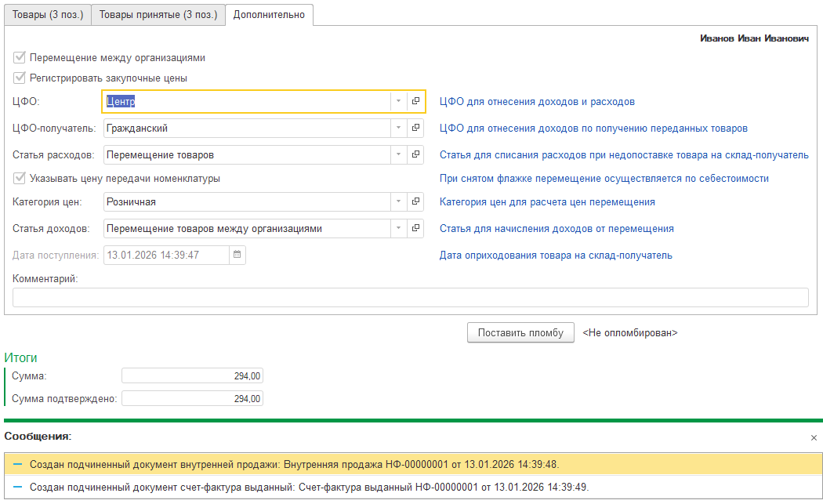Expand the Статья расходов dropdown
The image size is (823, 504).
(398, 154)
